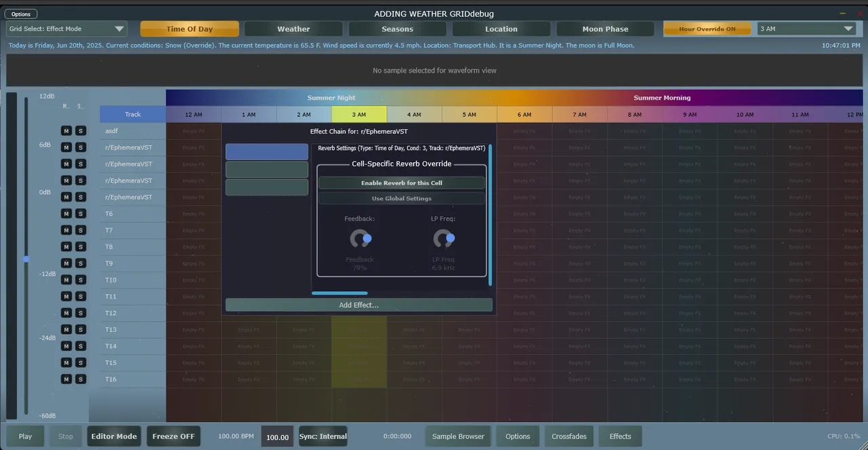Click the Feedback knob in reverb settings
This screenshot has height=450, width=868.
click(x=360, y=239)
